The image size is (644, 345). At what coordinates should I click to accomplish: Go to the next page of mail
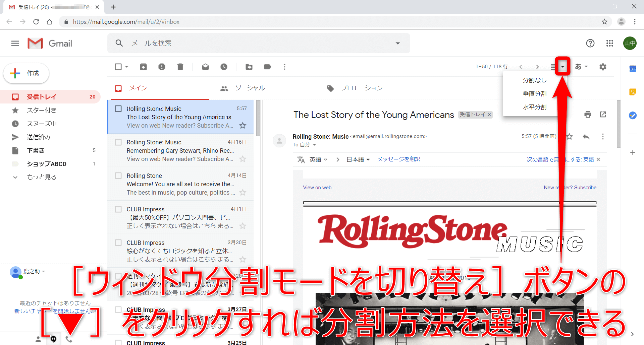coord(537,67)
